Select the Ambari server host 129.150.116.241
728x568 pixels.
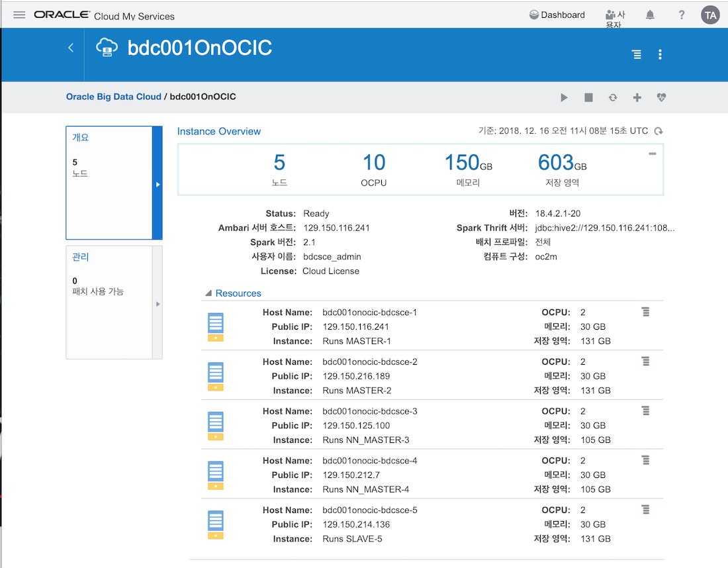coord(337,228)
